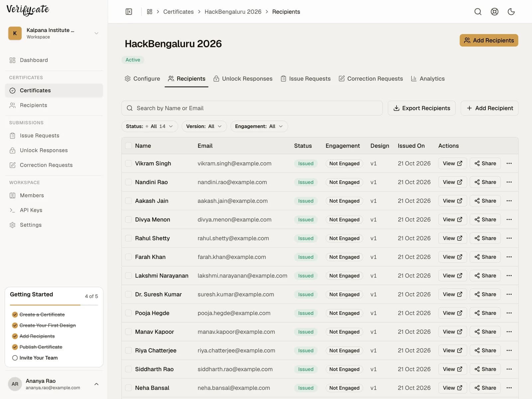Click email pooja.hegde@example.com
Image resolution: width=532 pixels, height=399 pixels.
[234, 313]
